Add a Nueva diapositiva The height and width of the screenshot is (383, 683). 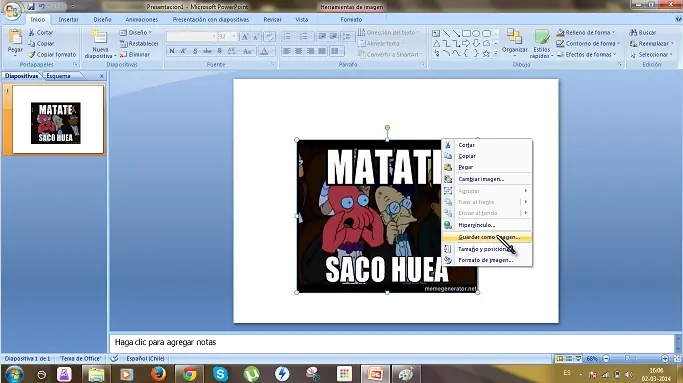click(x=100, y=44)
